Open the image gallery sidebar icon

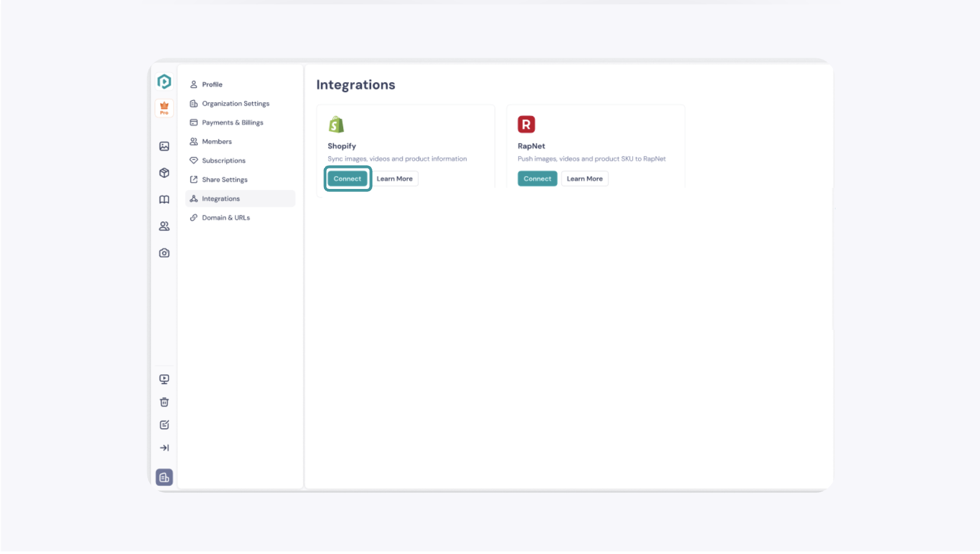[x=164, y=146]
